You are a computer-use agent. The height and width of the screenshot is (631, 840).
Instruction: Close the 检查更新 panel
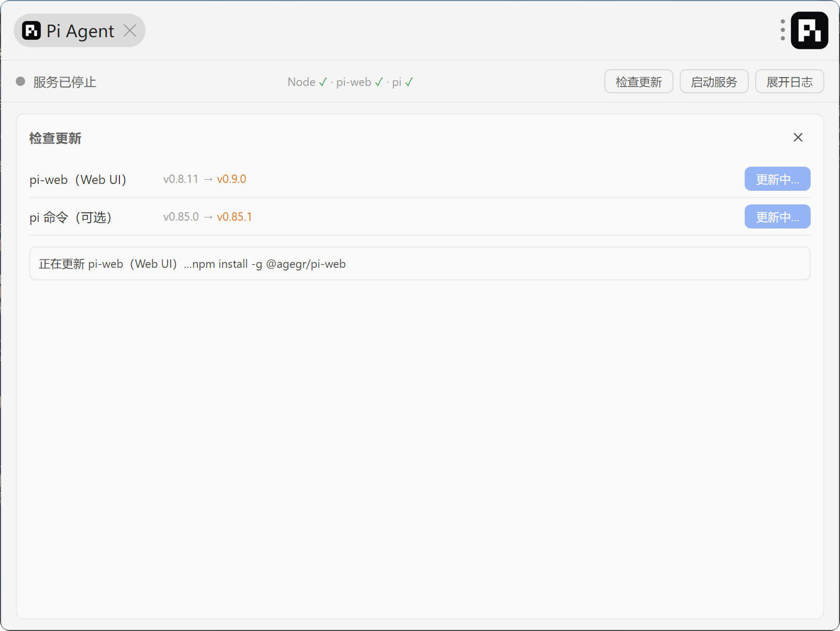tap(798, 137)
